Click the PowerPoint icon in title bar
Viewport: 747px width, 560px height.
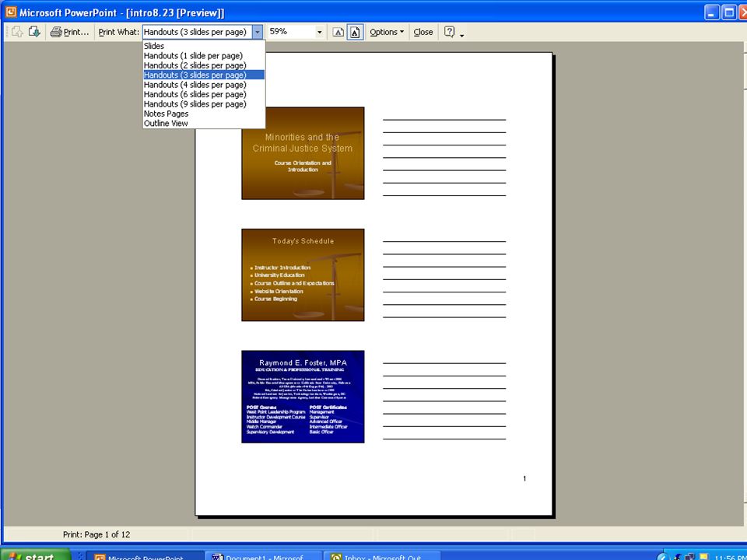(10, 12)
